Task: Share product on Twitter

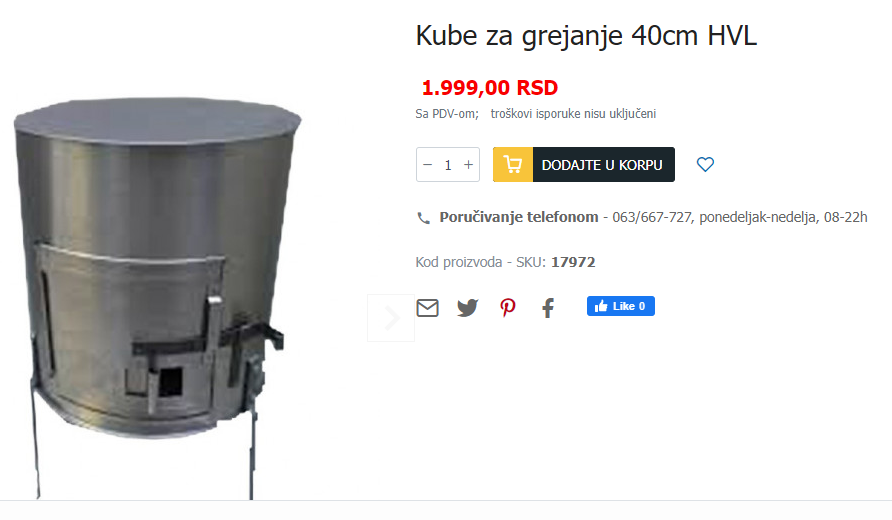Action: coord(468,308)
